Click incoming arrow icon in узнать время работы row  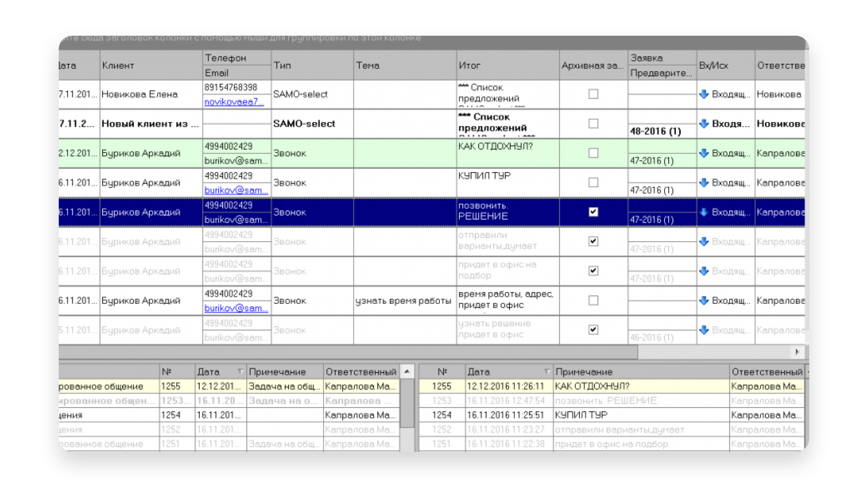(x=704, y=300)
